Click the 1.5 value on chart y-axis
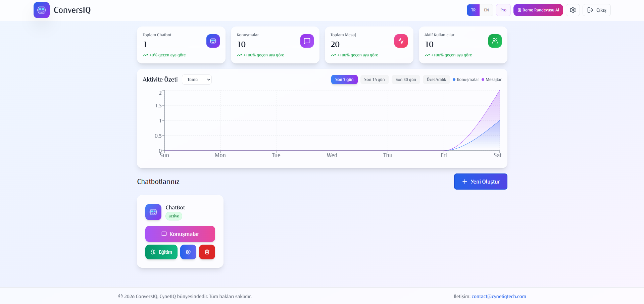 158,106
